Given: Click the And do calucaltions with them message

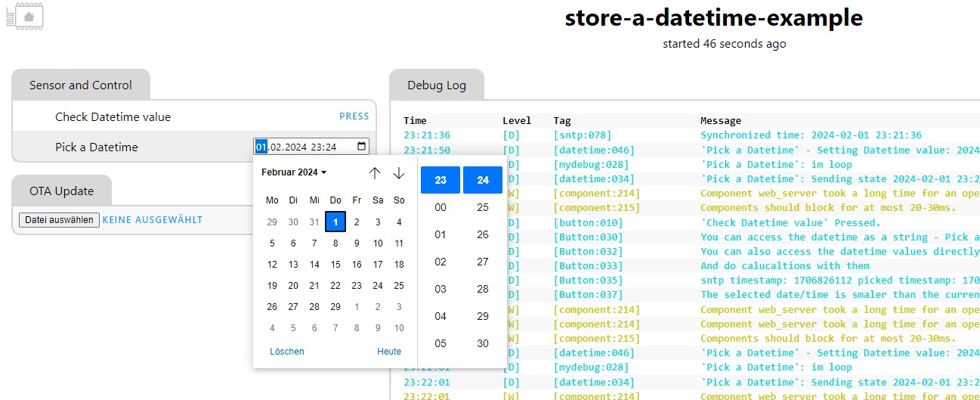Looking at the screenshot, I should tap(785, 266).
